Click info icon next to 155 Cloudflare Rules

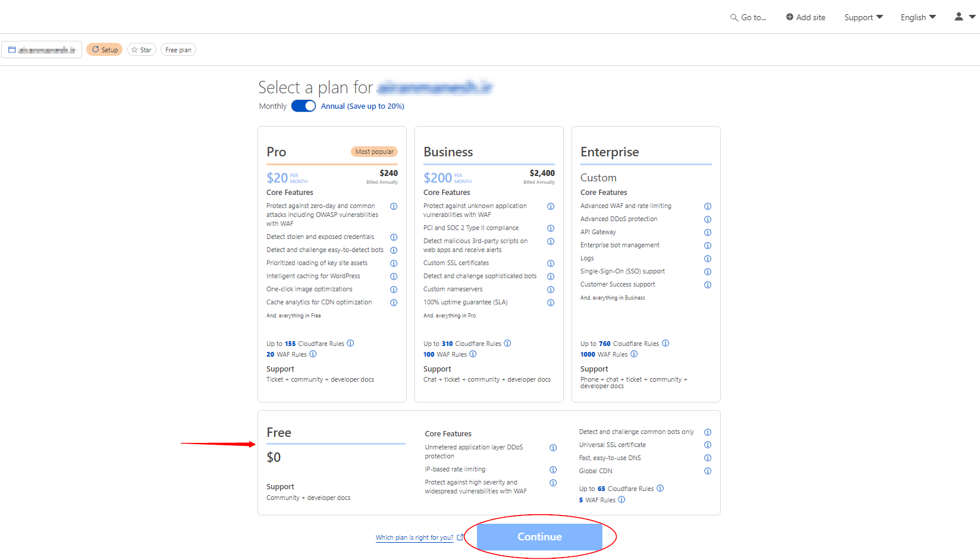click(x=350, y=344)
